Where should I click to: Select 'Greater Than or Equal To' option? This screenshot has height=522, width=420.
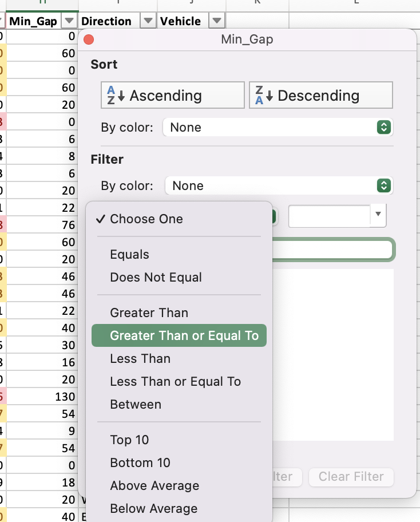[x=179, y=335]
